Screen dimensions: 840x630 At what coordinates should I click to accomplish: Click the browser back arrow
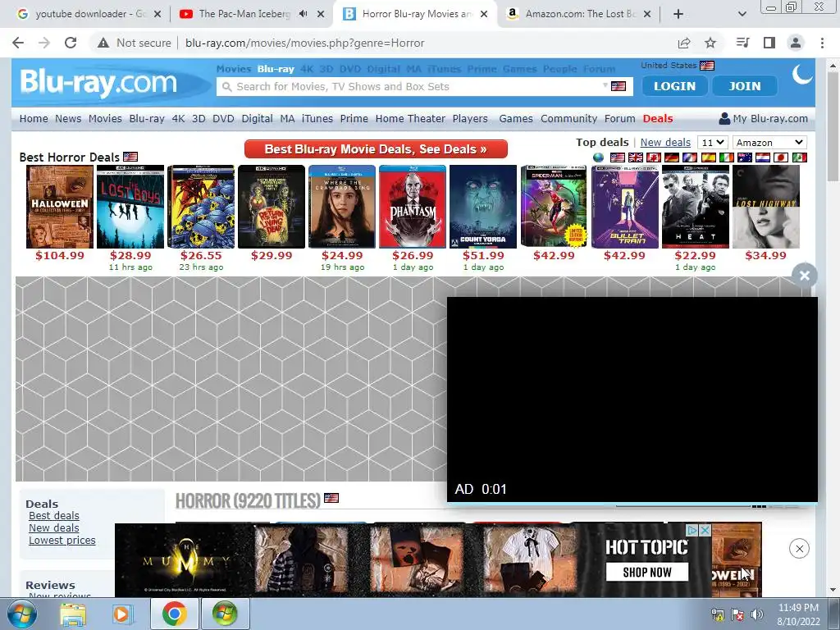18,43
